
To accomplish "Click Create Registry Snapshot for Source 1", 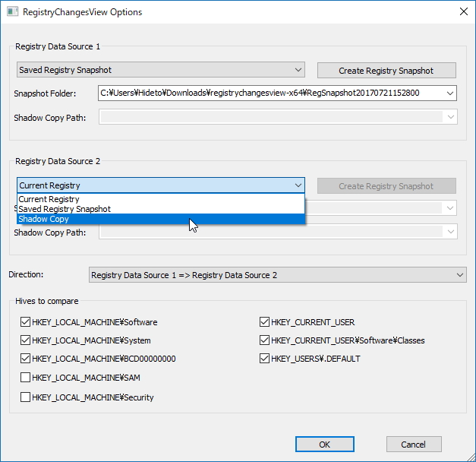I will [386, 71].
